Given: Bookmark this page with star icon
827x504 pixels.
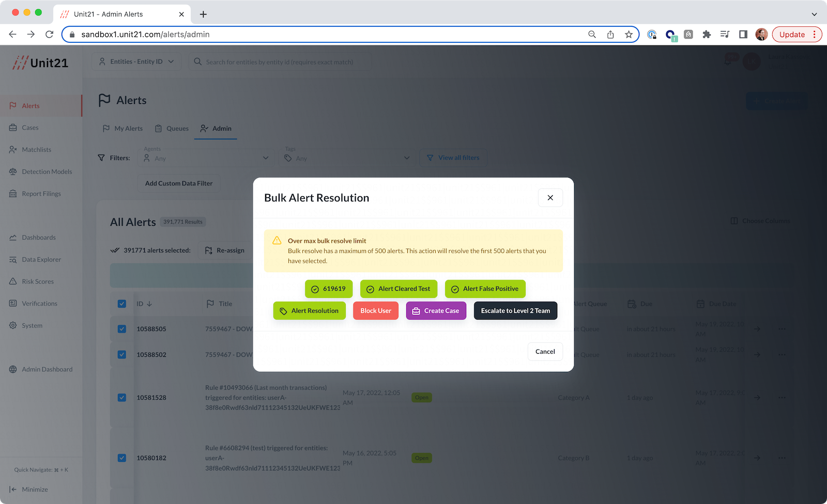Looking at the screenshot, I should click(x=629, y=35).
